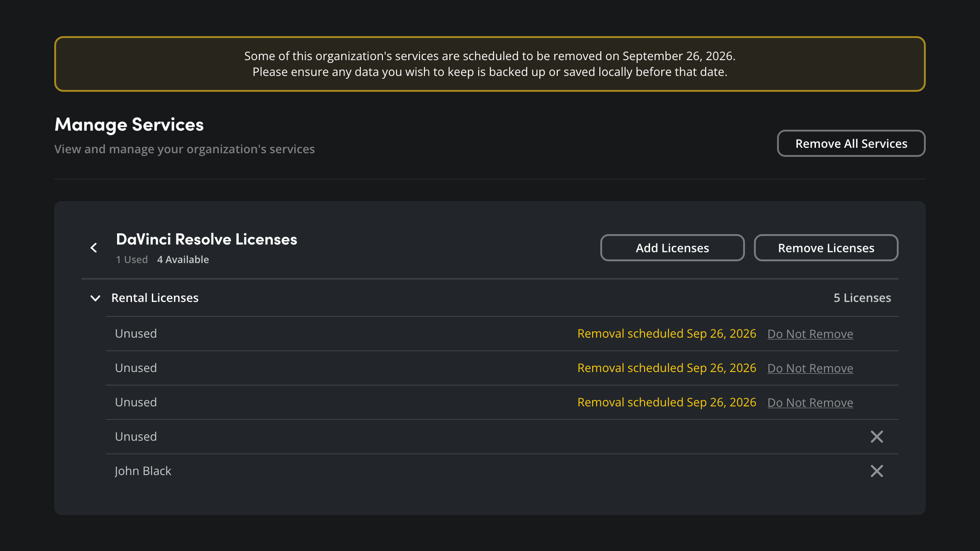Click Do Not Remove on first Unused license
The height and width of the screenshot is (551, 980).
pyautogui.click(x=810, y=334)
